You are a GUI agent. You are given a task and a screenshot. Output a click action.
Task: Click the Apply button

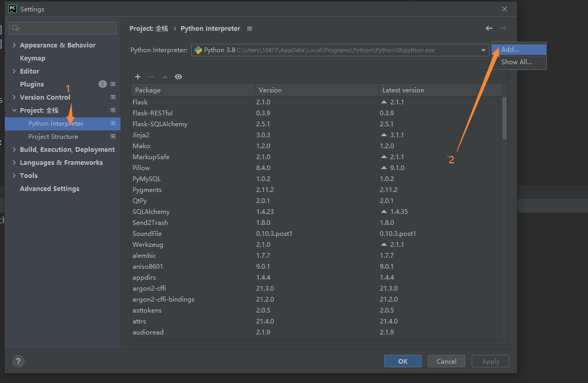coord(490,361)
